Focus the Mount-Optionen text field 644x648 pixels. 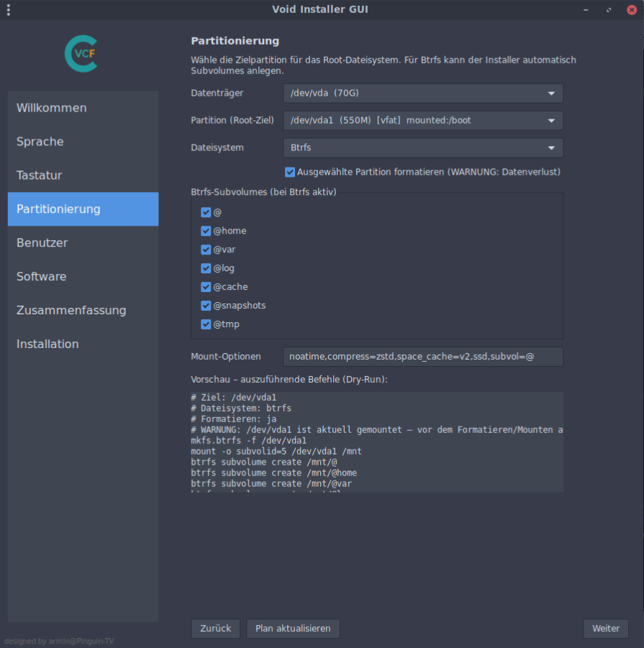pyautogui.click(x=422, y=357)
